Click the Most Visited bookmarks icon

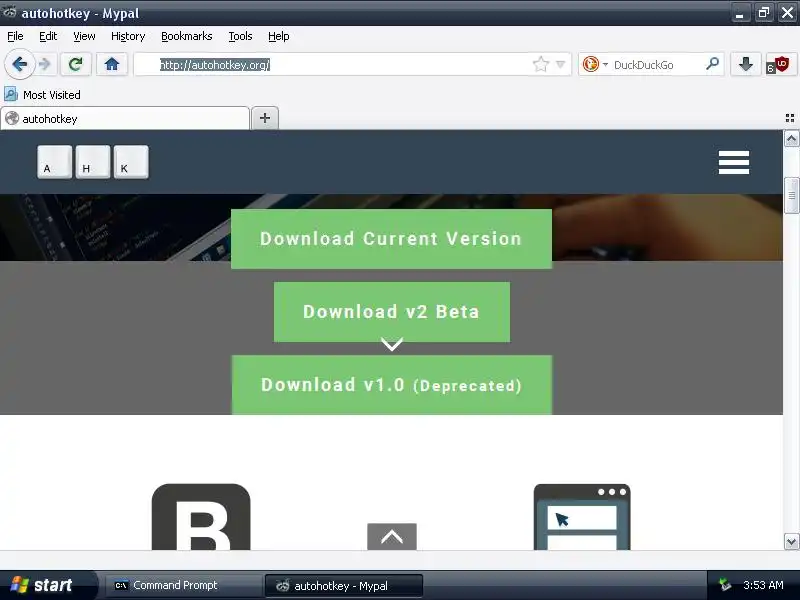tap(11, 94)
